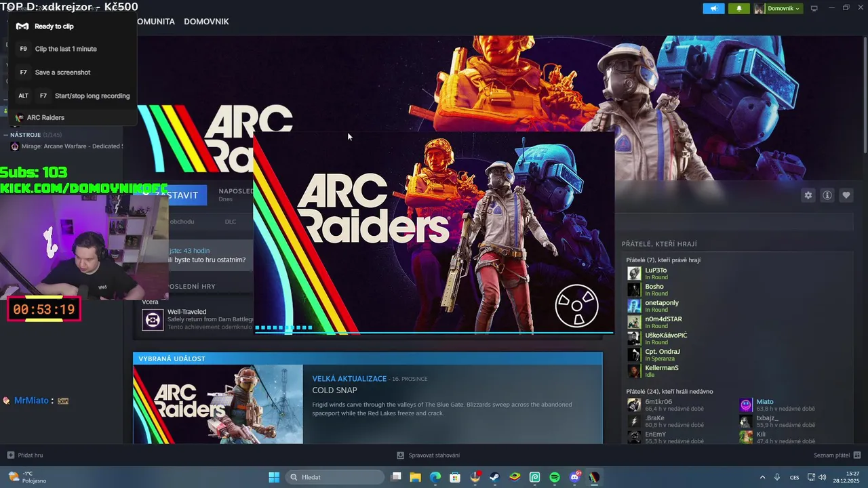Open the game info icon

[827, 195]
